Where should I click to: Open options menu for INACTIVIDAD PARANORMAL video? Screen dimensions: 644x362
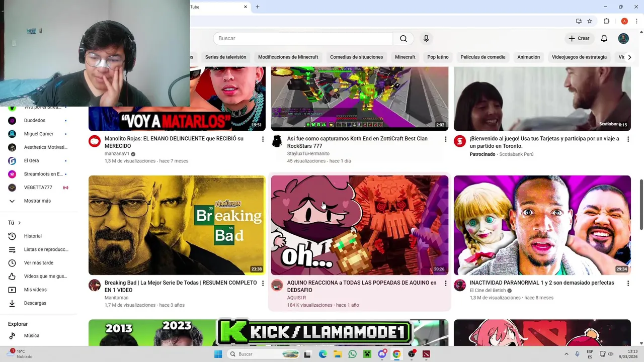coord(628,283)
